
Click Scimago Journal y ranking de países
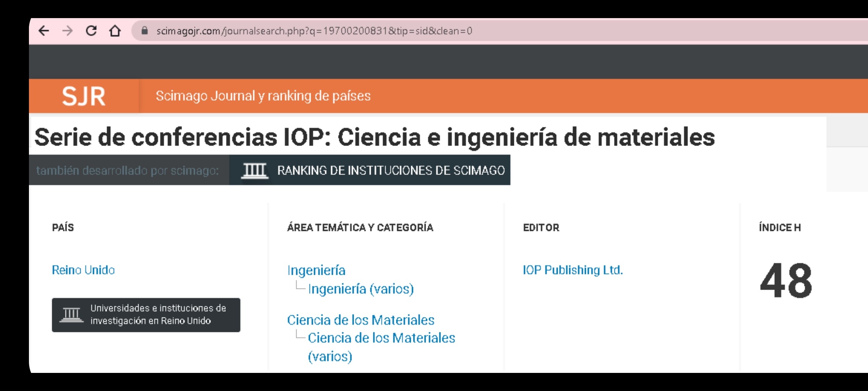click(263, 96)
